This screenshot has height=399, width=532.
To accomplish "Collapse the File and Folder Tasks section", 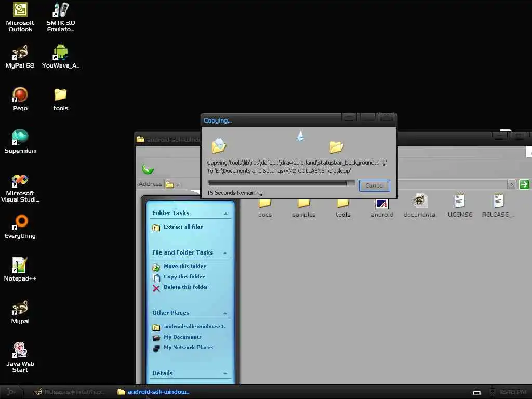I will [225, 253].
